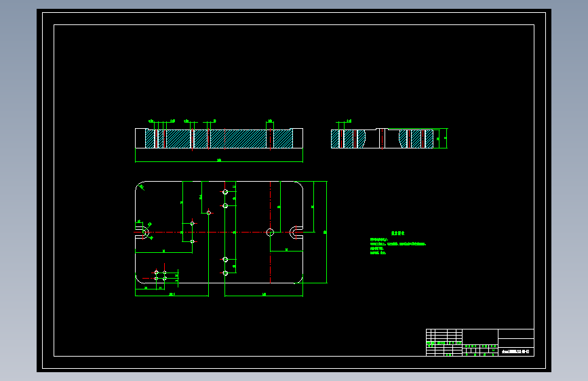Select the hatched side section view
Screen dimensions: 588x381
pyautogui.click(x=382, y=138)
